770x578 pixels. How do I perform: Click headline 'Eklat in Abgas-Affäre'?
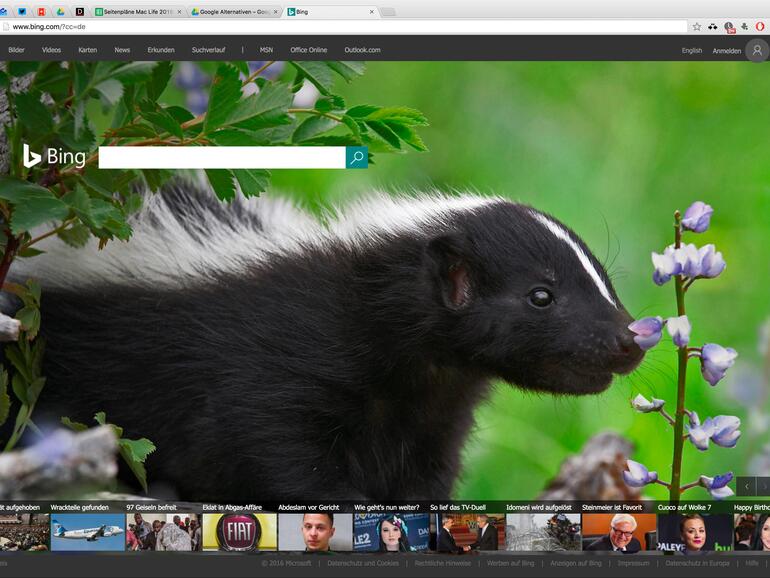click(232, 507)
